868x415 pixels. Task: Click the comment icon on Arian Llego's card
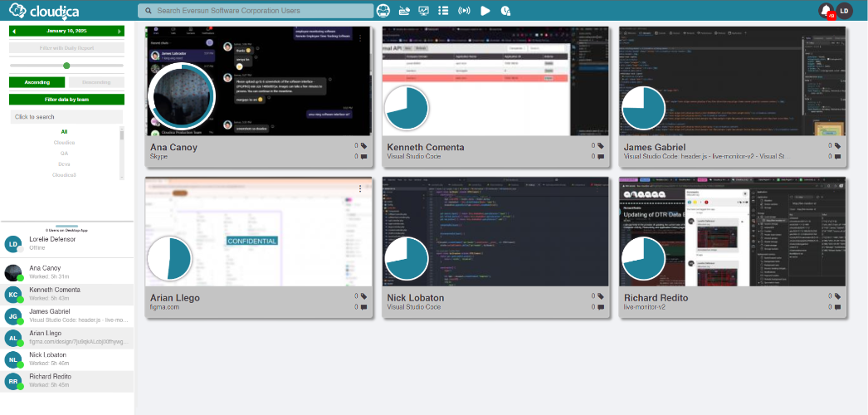point(363,307)
